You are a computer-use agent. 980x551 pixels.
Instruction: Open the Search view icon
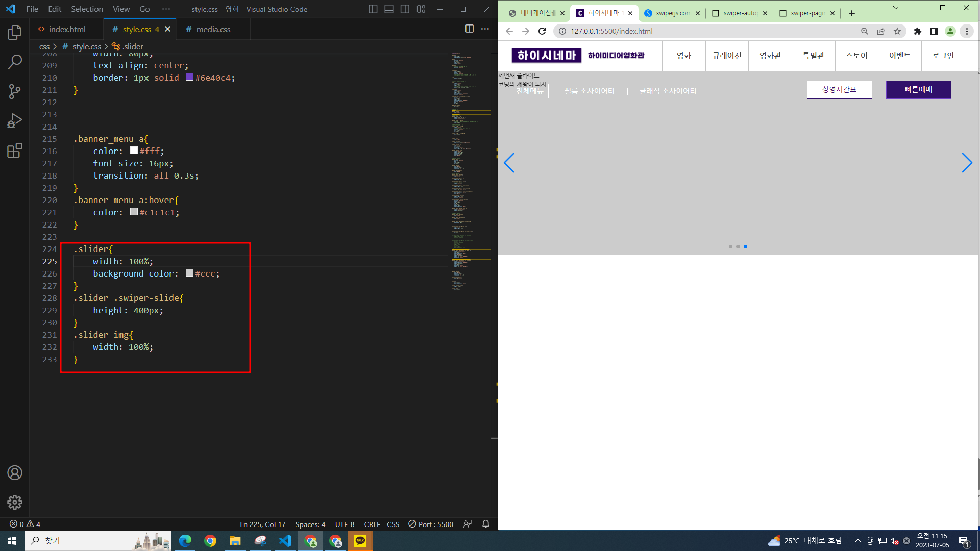click(x=15, y=62)
